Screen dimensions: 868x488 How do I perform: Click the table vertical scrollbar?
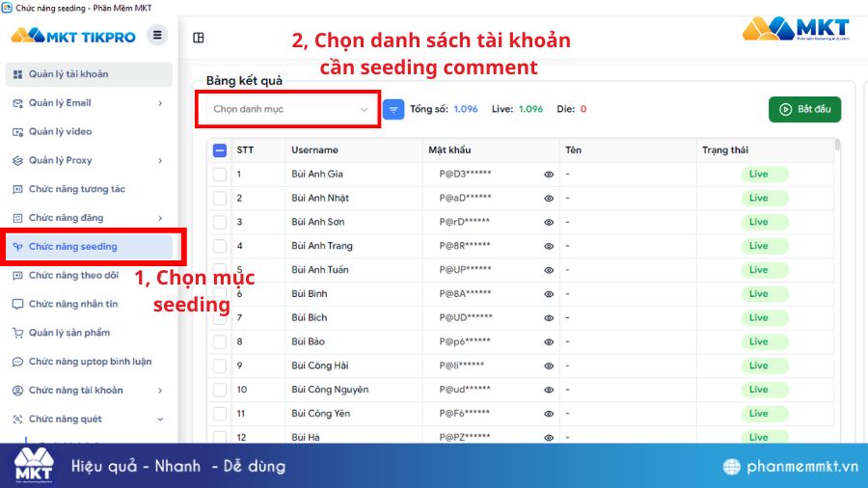pyautogui.click(x=837, y=145)
